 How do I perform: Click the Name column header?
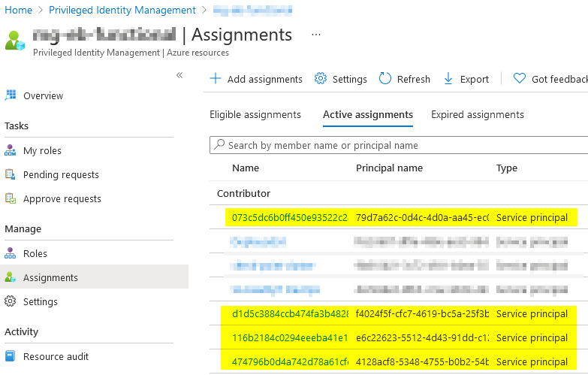point(246,168)
